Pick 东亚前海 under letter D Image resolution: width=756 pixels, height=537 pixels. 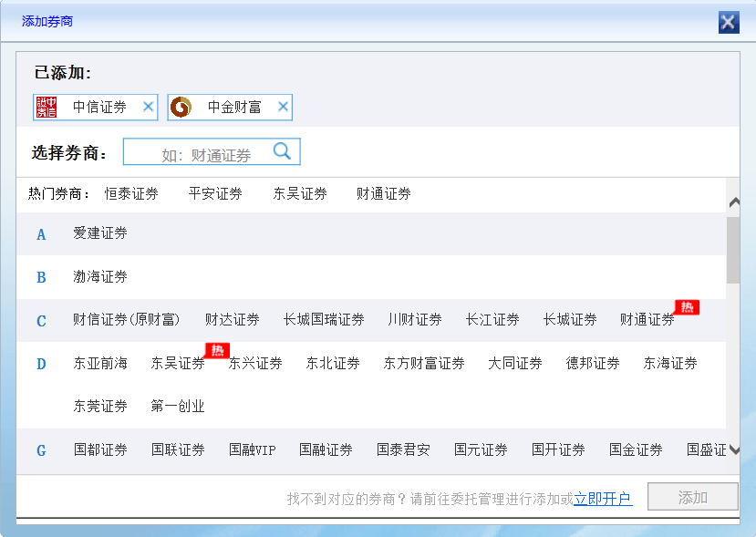click(x=100, y=364)
